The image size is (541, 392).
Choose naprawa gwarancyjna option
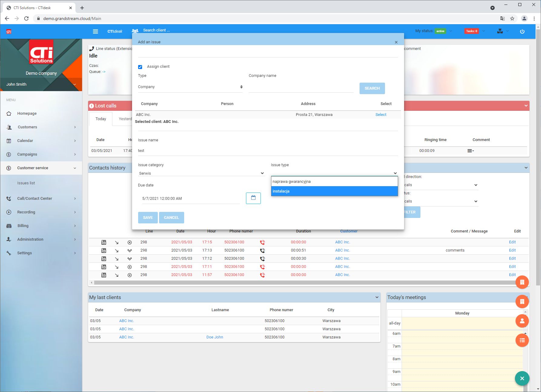(334, 182)
